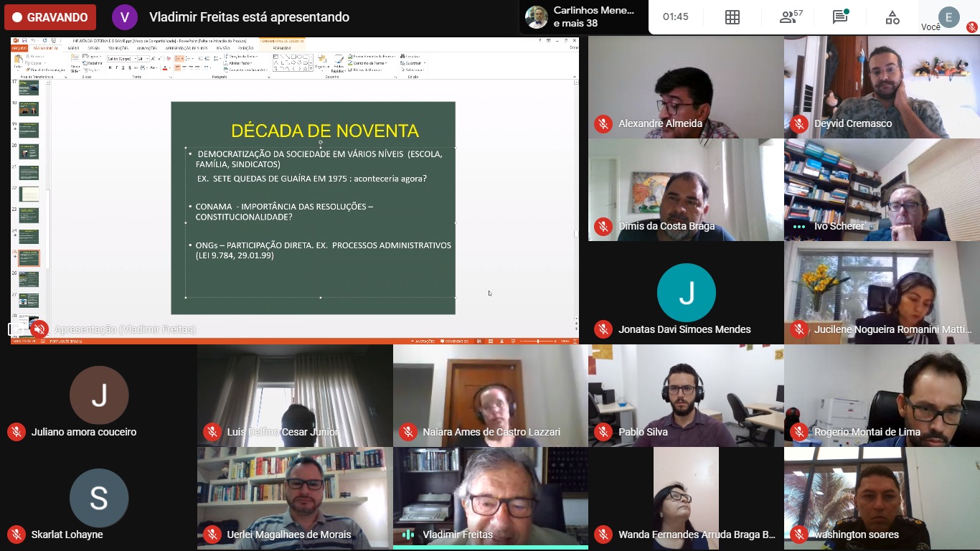The height and width of the screenshot is (551, 980).
Task: Open the activities shapes icon
Action: 892,17
